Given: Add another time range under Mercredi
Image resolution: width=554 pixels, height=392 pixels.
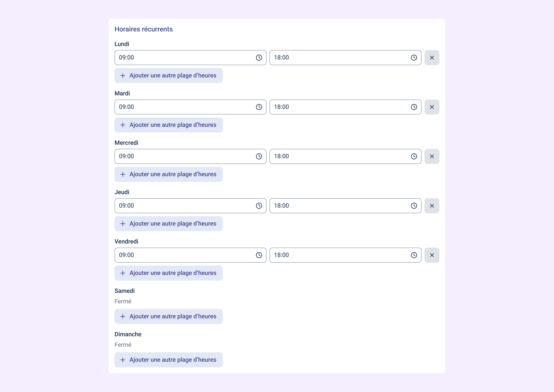Looking at the screenshot, I should click(168, 174).
